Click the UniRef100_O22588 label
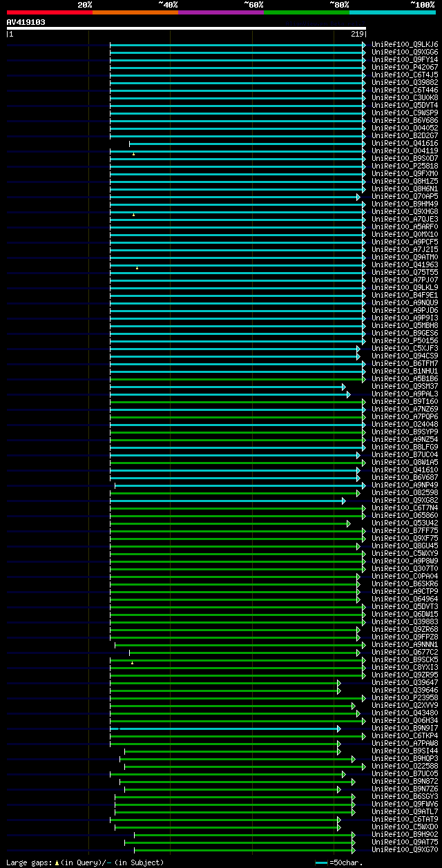The height and width of the screenshot is (868, 442). pyautogui.click(x=405, y=766)
